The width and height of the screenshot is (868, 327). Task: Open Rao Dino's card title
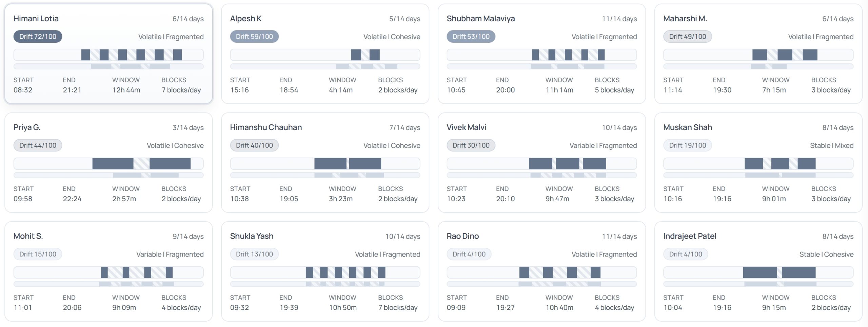pos(462,236)
